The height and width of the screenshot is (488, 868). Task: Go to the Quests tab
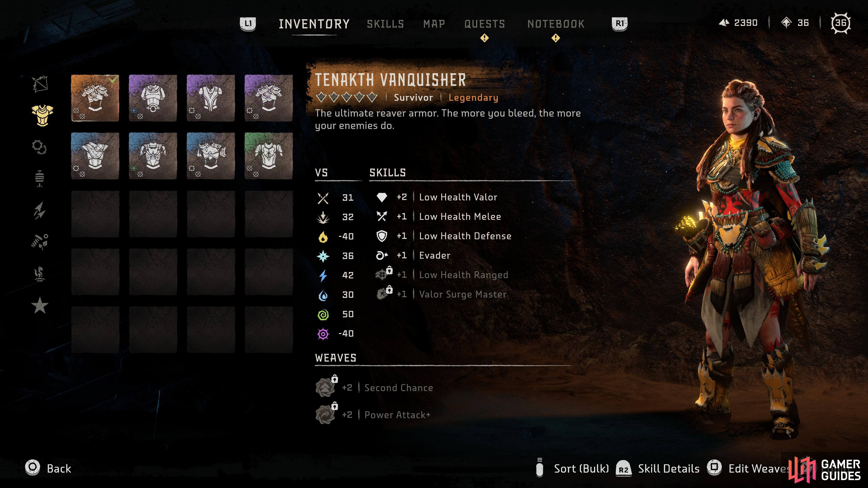(485, 24)
